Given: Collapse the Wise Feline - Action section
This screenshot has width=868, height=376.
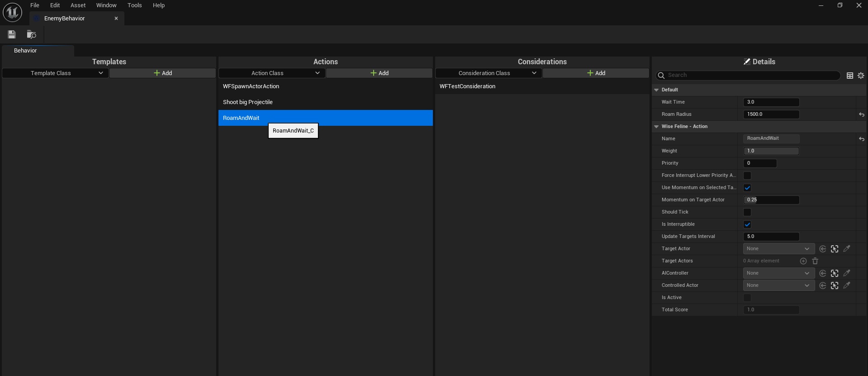Looking at the screenshot, I should coord(656,127).
